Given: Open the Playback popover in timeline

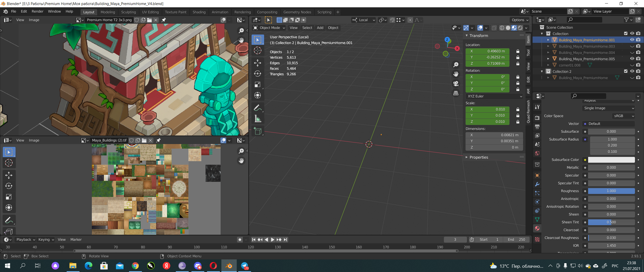Looking at the screenshot, I should 25,240.
